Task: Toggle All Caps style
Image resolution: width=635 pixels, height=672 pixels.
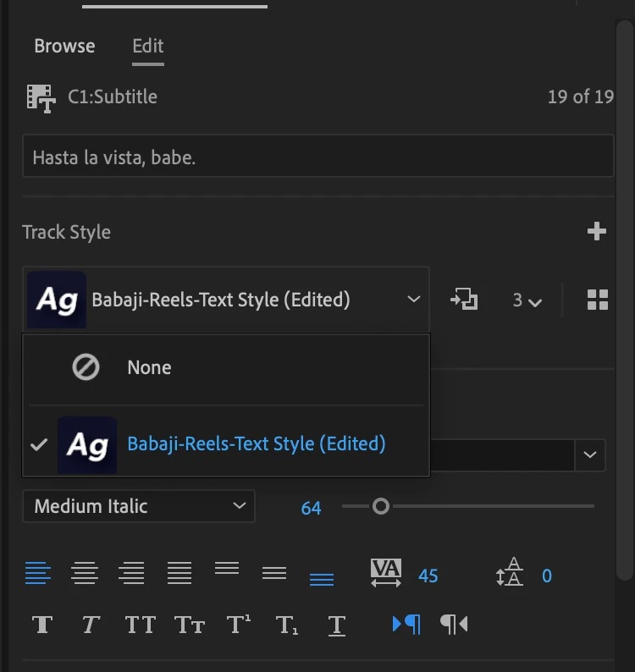Action: (140, 625)
